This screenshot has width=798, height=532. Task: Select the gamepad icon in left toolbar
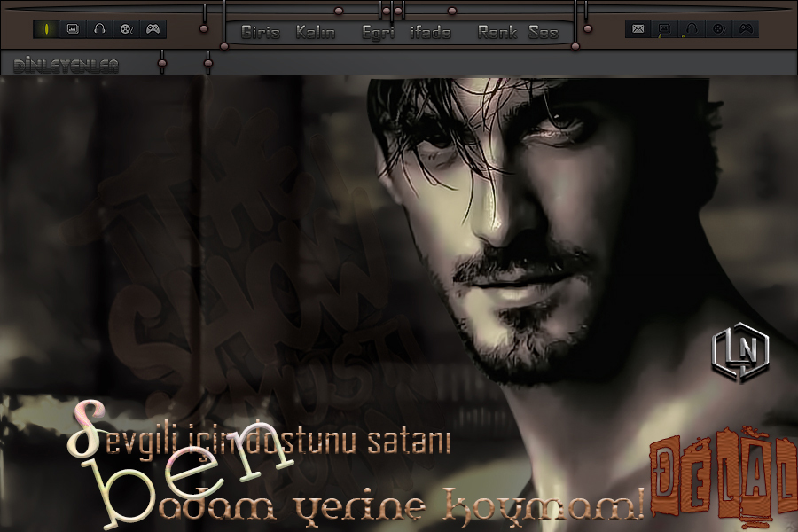pyautogui.click(x=153, y=29)
